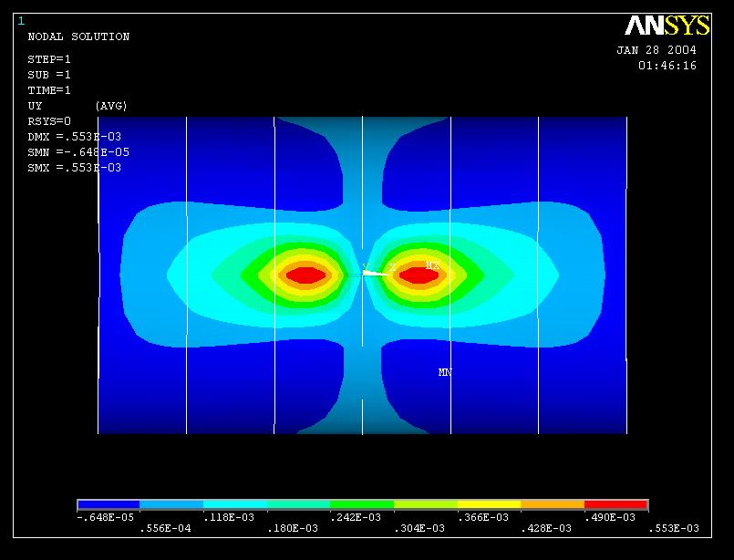This screenshot has width=734, height=560.
Task: Select the cyan legend band
Action: tap(235, 504)
